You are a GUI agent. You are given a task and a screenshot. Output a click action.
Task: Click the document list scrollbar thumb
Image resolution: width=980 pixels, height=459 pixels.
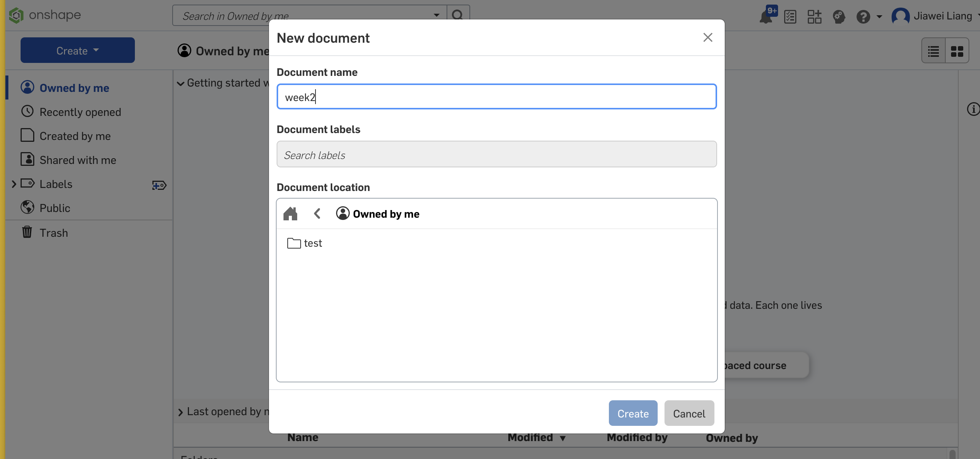[x=952, y=454]
